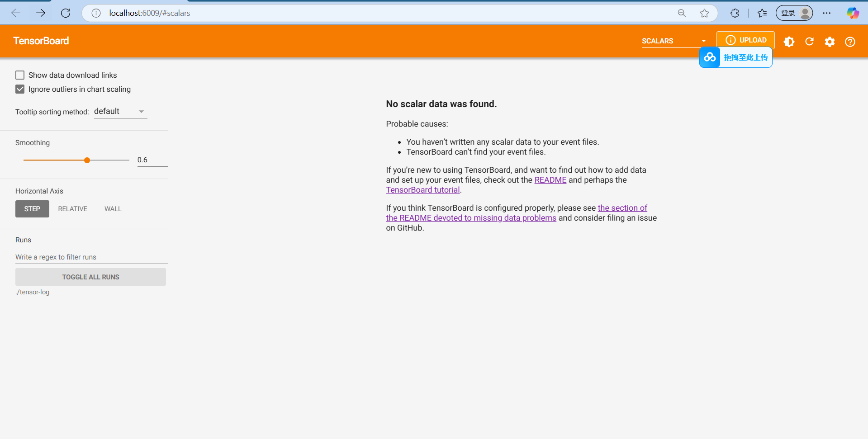Viewport: 868px width, 439px height.
Task: Open TensorBoard help question mark
Action: tap(850, 42)
